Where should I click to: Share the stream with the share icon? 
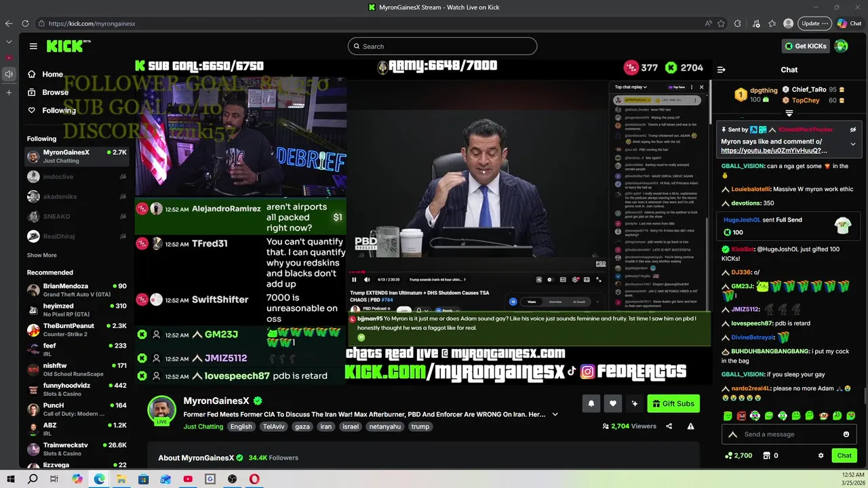point(669,426)
